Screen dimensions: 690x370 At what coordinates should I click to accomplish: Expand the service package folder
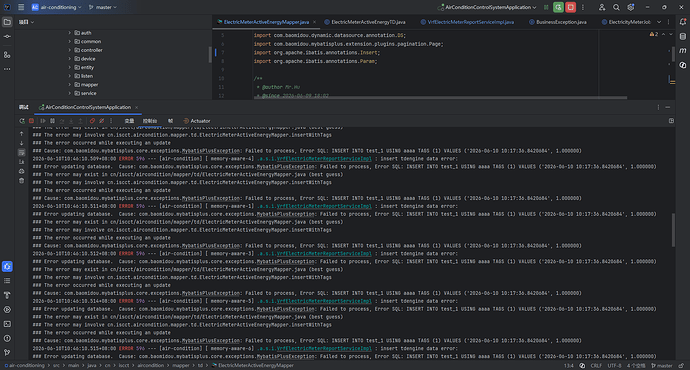pos(70,93)
